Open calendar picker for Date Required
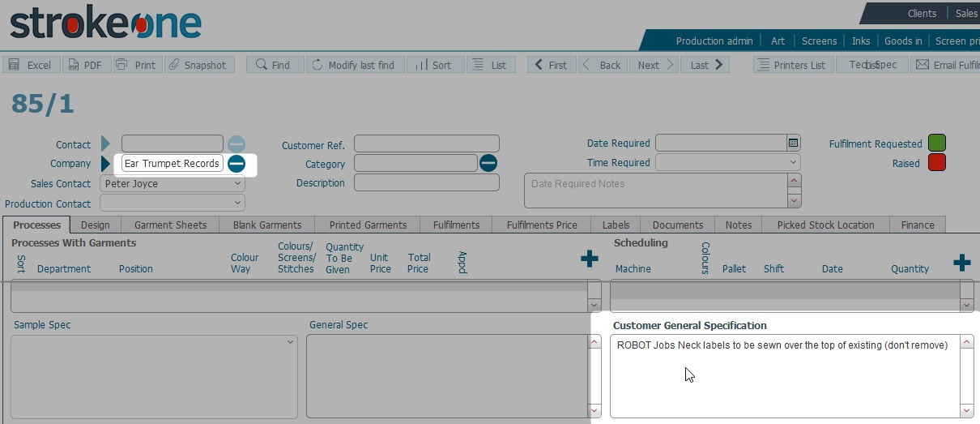 click(x=793, y=143)
